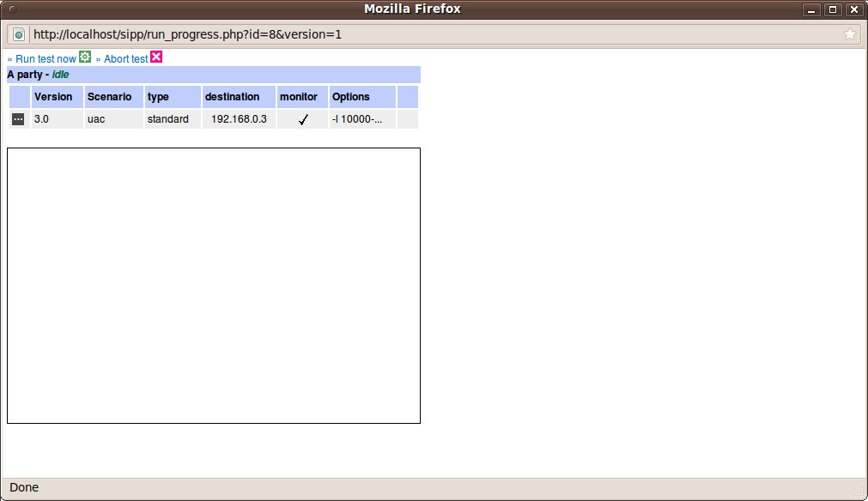Viewport: 868px width, 501px height.
Task: Click the bookmark star icon in the address bar
Action: point(850,34)
